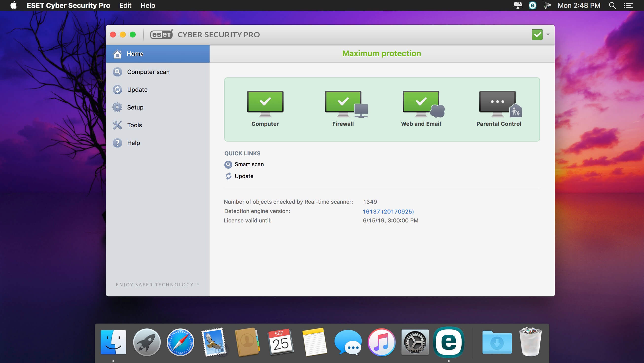Screen dimensions: 644x363
Task: Click the green protection status checkmark
Action: coord(537,35)
